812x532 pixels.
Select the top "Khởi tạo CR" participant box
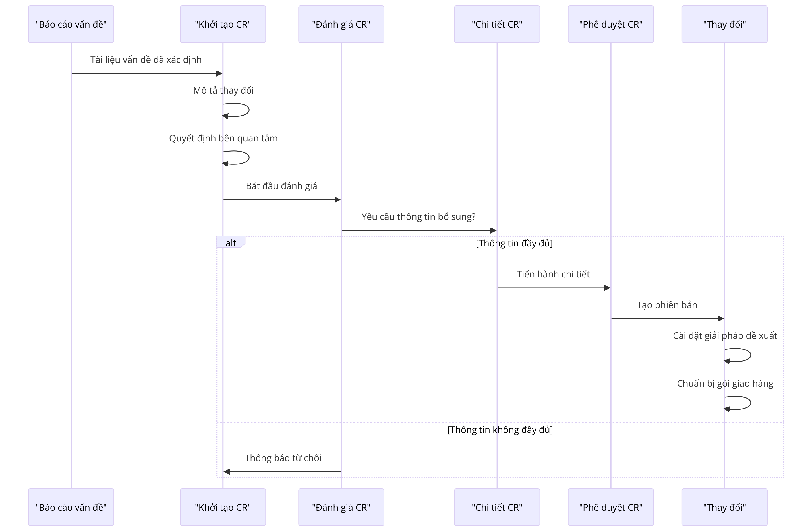point(223,24)
